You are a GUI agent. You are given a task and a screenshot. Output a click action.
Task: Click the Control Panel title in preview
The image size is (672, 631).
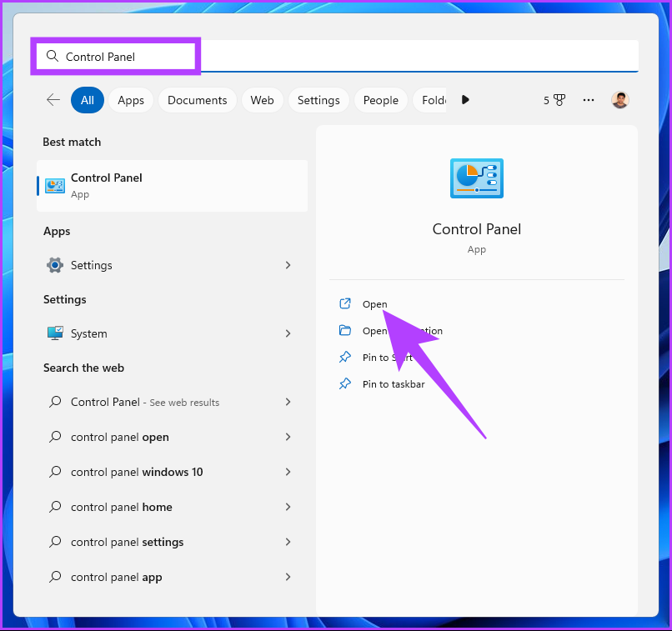477,229
